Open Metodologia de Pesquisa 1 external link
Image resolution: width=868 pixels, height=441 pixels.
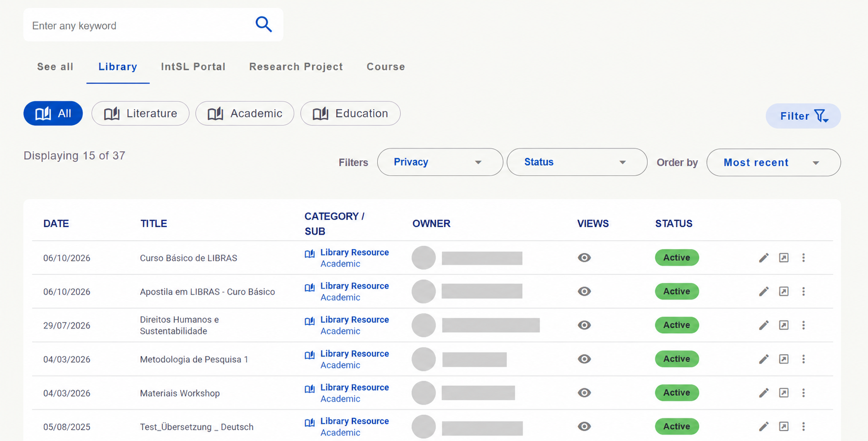click(x=784, y=359)
